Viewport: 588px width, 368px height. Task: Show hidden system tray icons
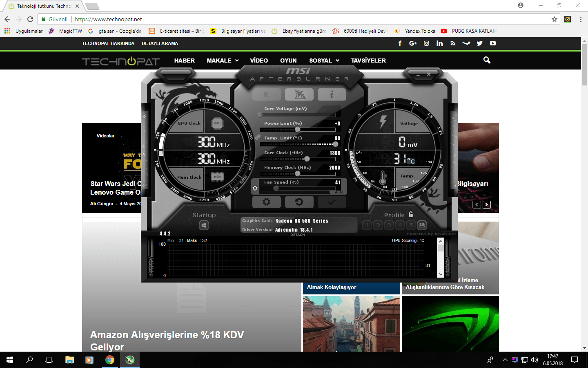(505, 360)
